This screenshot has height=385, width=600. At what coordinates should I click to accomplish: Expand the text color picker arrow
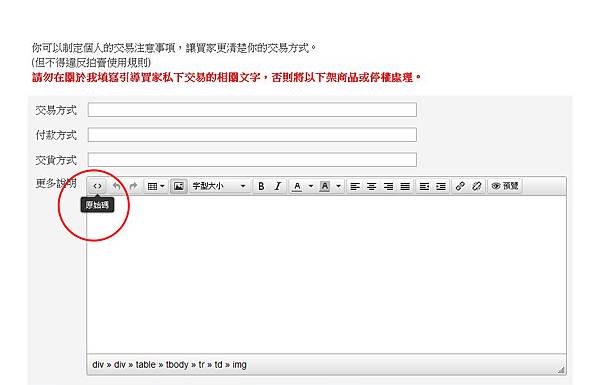[311, 186]
